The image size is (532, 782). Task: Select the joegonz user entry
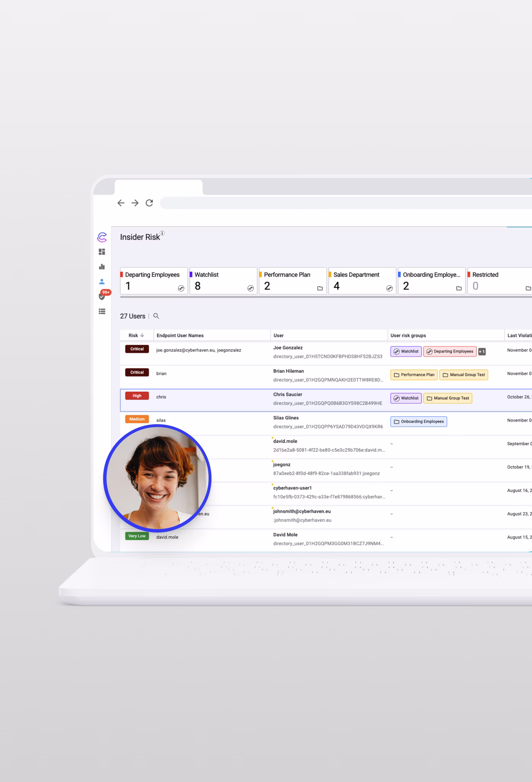[x=282, y=465]
